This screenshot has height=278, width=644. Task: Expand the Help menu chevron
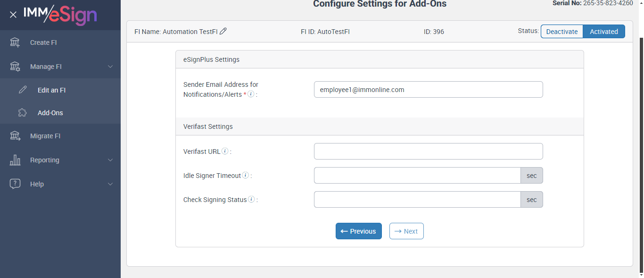110,184
